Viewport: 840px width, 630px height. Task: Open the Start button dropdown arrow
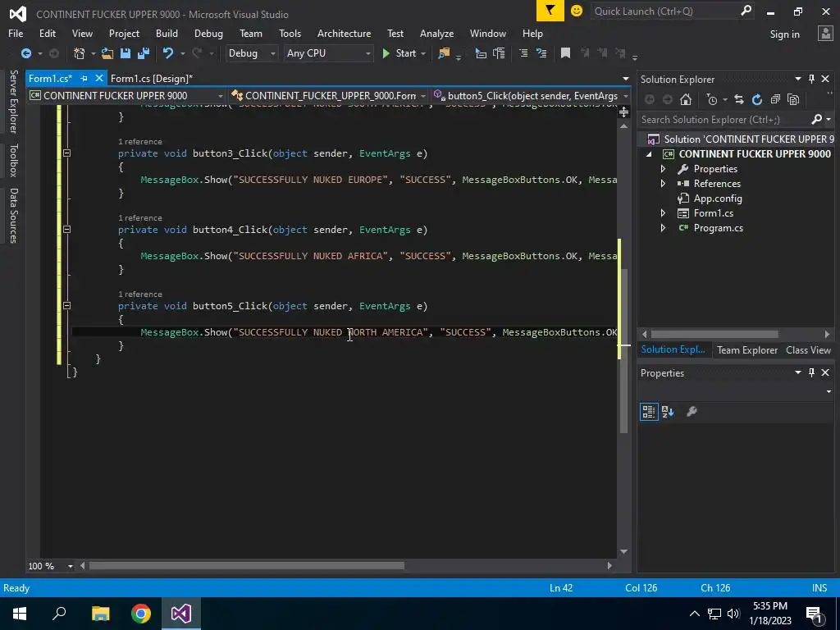click(423, 53)
